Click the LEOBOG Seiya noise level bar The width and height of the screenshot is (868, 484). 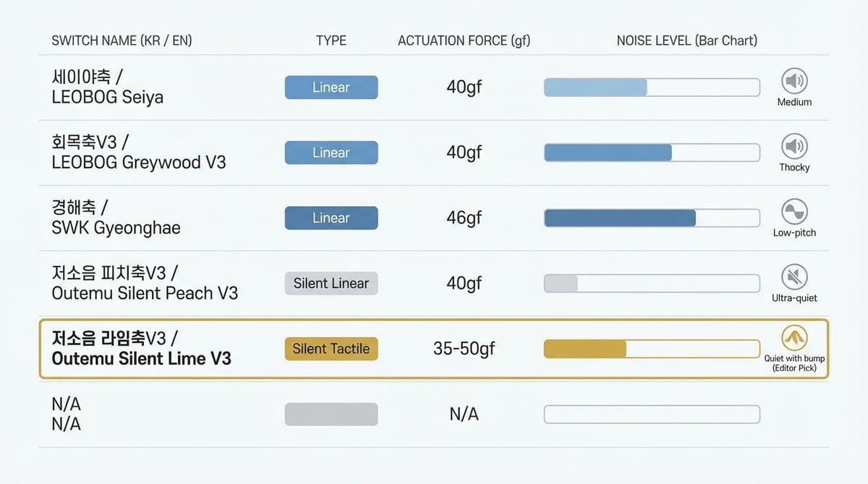(651, 88)
